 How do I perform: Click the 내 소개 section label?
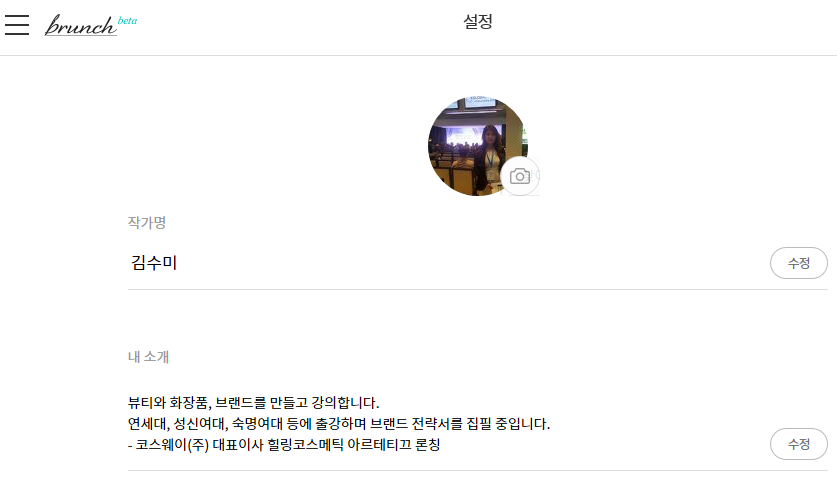click(x=148, y=357)
